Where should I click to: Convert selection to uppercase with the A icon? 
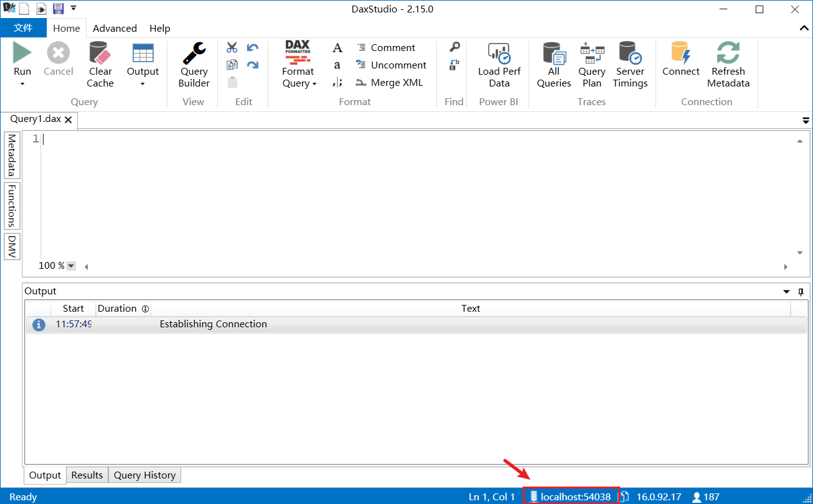click(337, 48)
